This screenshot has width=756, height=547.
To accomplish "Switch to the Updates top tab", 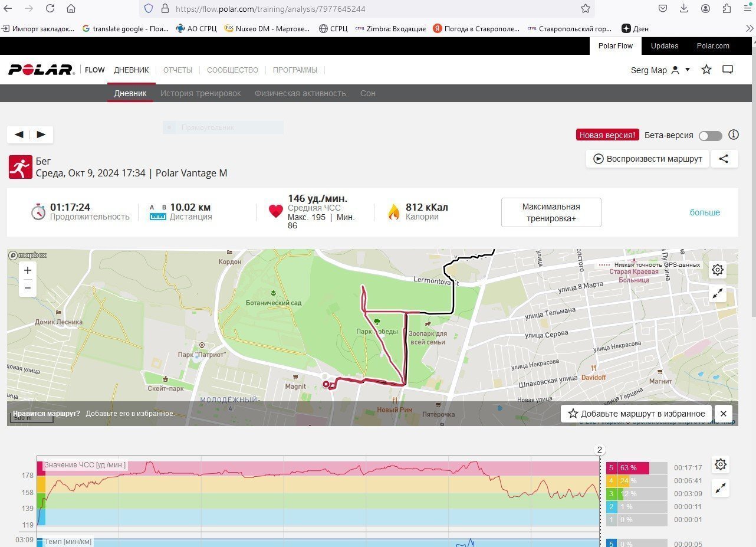I will click(665, 46).
